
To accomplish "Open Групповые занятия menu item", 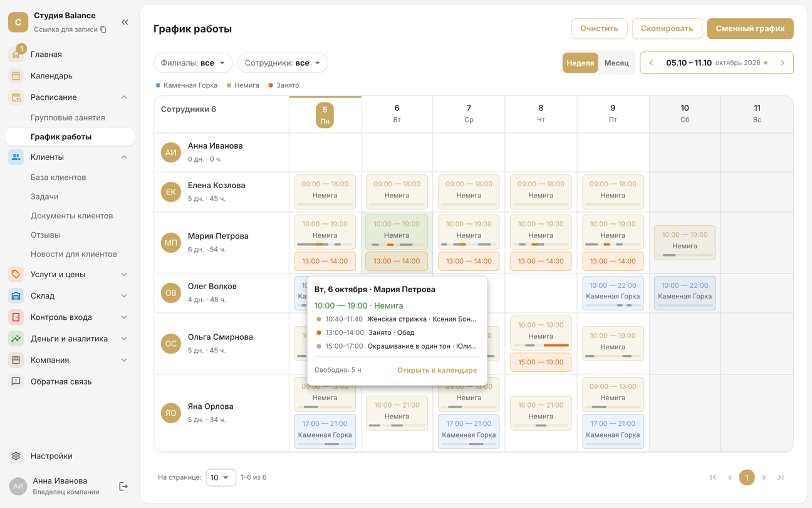I will coord(68,117).
